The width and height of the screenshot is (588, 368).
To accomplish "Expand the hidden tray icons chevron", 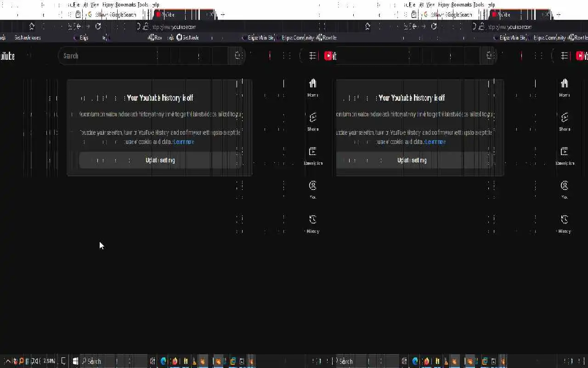I will pyautogui.click(x=8, y=361).
